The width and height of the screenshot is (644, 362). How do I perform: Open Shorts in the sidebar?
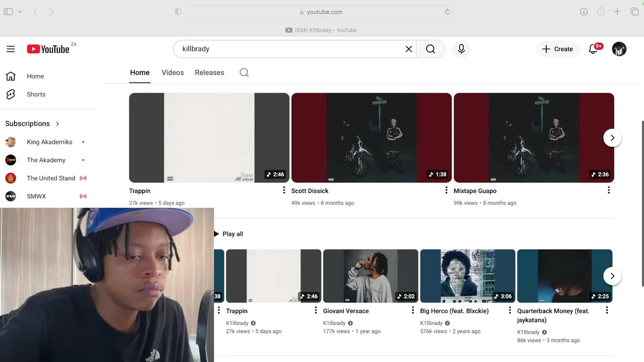pos(48,95)
